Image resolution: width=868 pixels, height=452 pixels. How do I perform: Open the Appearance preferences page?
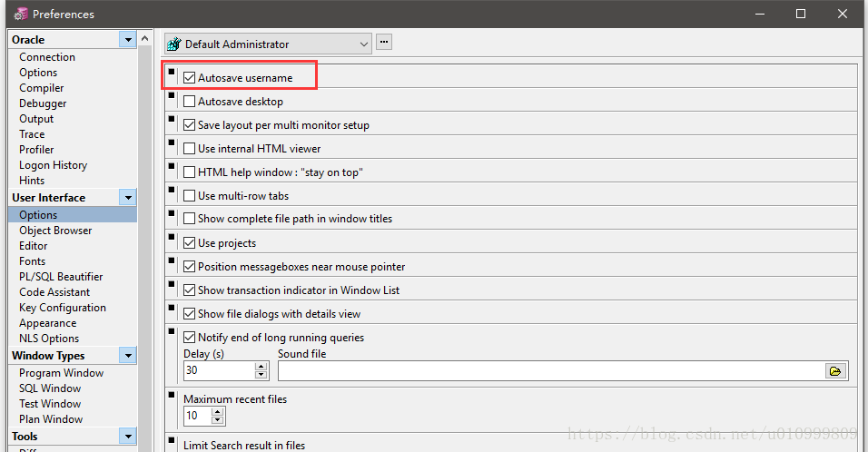47,323
